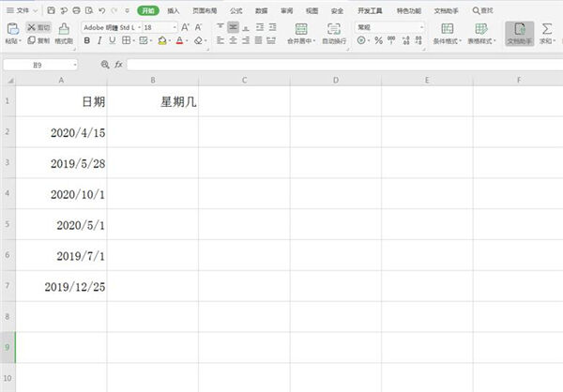The width and height of the screenshot is (563, 392).
Task: Undo the last action
Action: pos(102,10)
